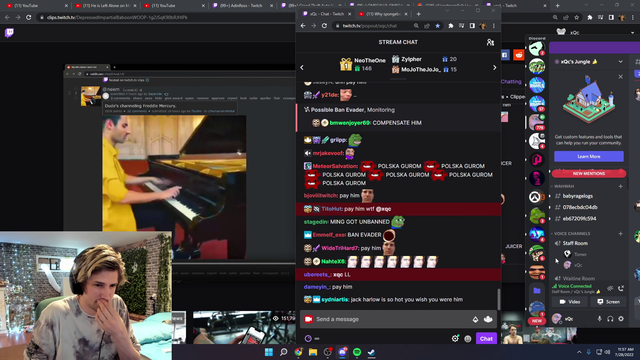Expand the xQc's Jungle server dropdown
This screenshot has width=640, height=360.
point(620,62)
